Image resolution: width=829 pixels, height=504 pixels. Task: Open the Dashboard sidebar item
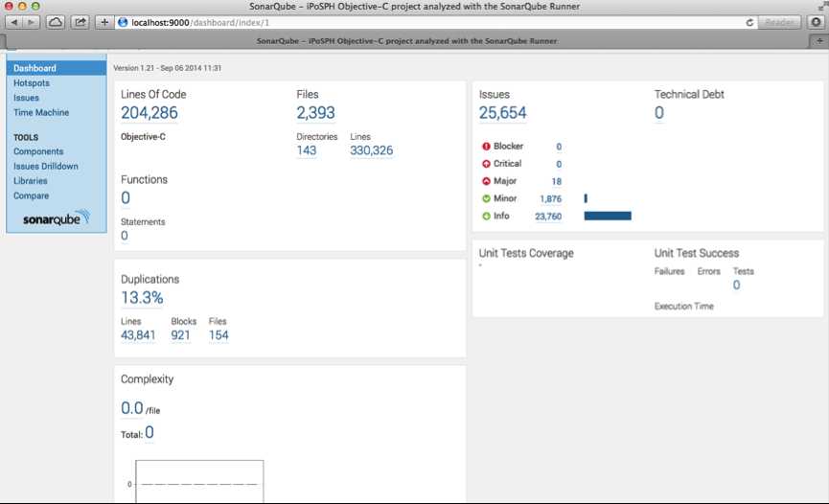point(57,68)
